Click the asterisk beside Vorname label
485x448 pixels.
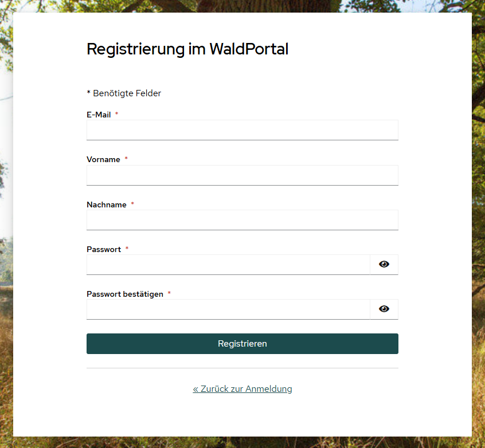[x=125, y=159]
